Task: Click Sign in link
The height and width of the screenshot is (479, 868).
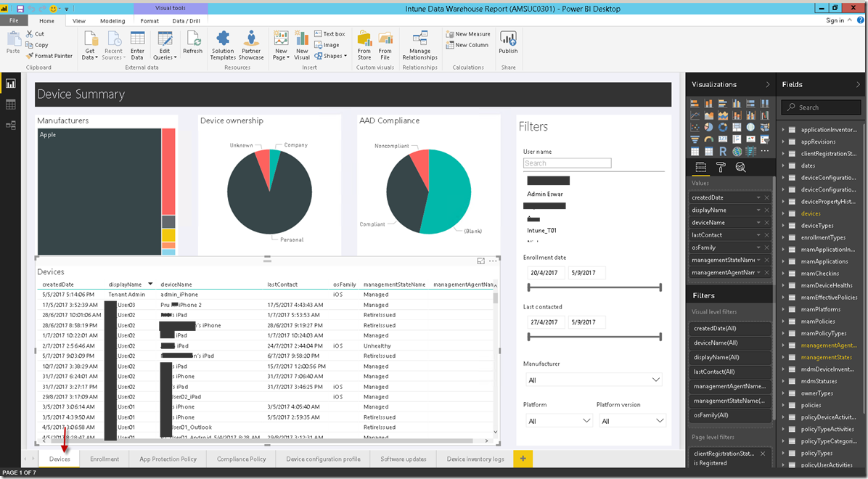Action: click(835, 20)
